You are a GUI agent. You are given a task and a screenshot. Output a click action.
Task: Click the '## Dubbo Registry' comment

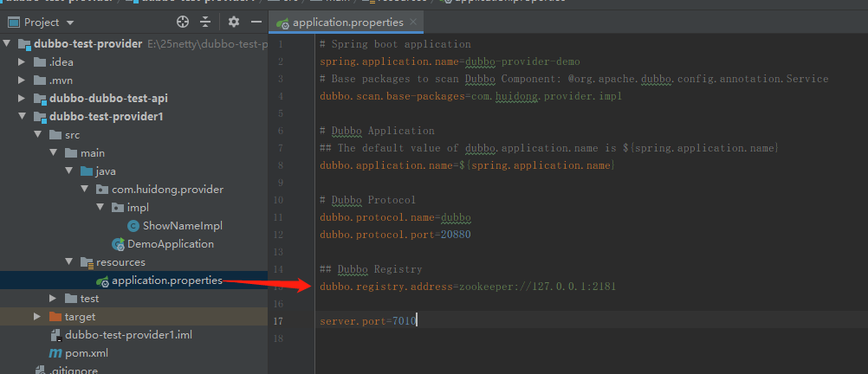(x=371, y=269)
